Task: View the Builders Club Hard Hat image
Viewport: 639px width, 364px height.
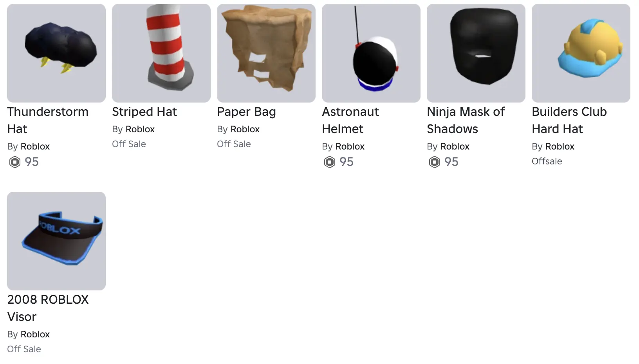Action: click(581, 53)
